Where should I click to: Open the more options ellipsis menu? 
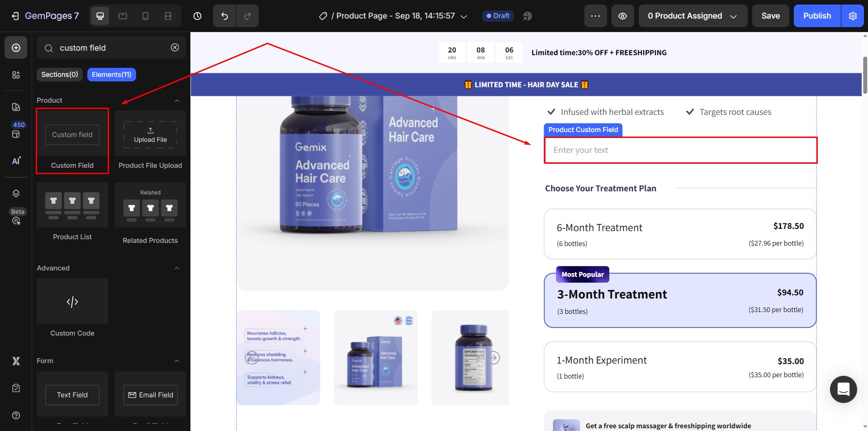[595, 16]
